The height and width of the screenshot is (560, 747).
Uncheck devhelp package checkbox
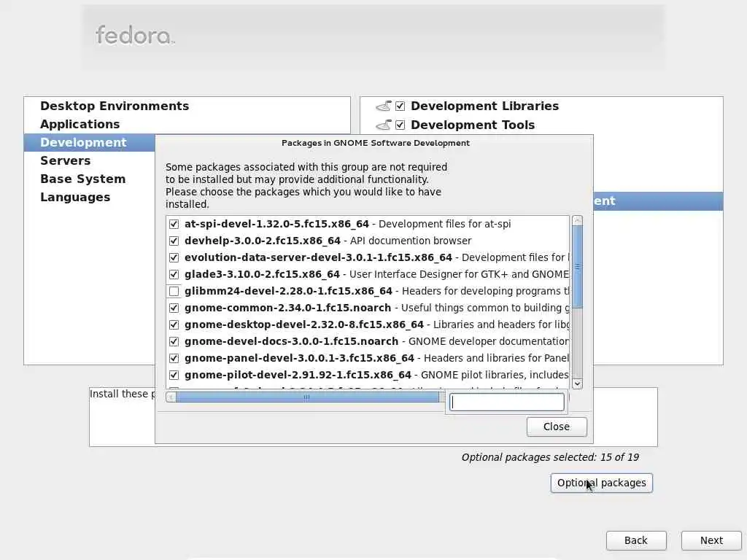tap(174, 241)
